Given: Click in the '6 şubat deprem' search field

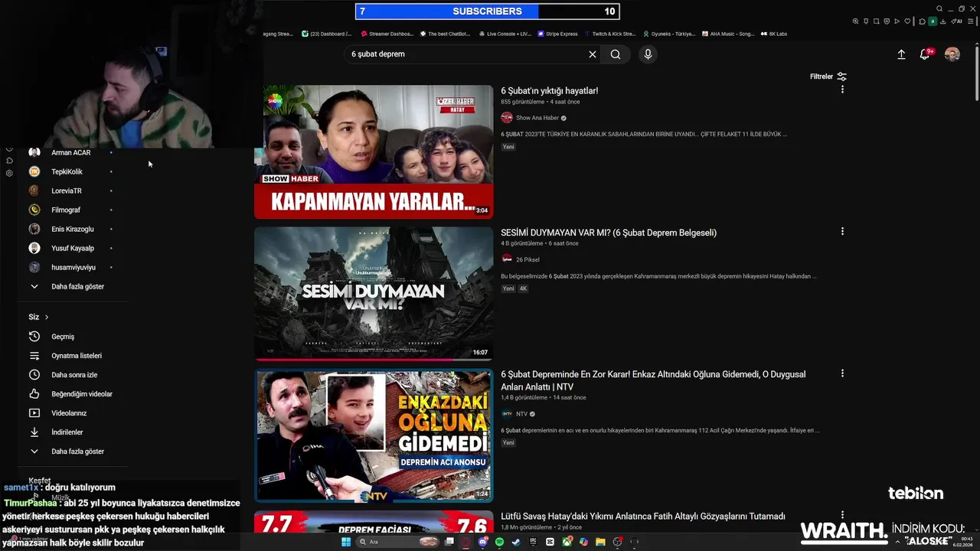Looking at the screenshot, I should (463, 54).
